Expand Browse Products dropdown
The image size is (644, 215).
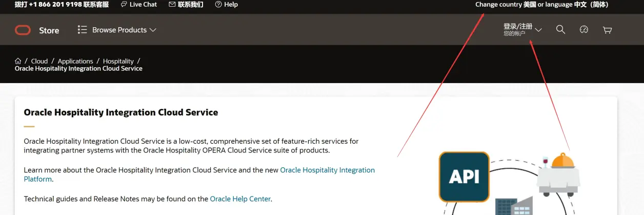tap(117, 30)
